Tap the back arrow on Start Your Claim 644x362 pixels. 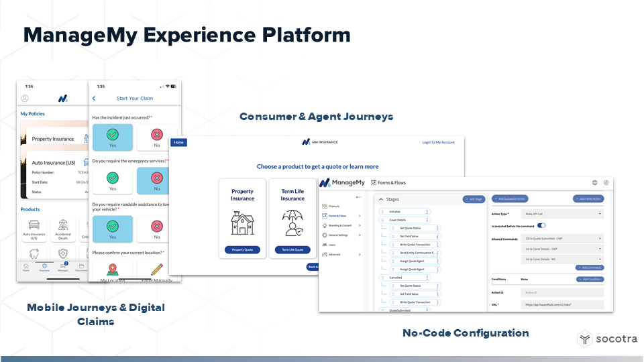coord(94,98)
